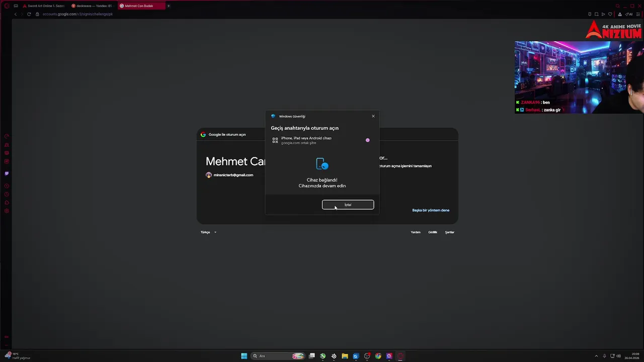Click the Opera menu logo
The image size is (644, 362).
7,6
